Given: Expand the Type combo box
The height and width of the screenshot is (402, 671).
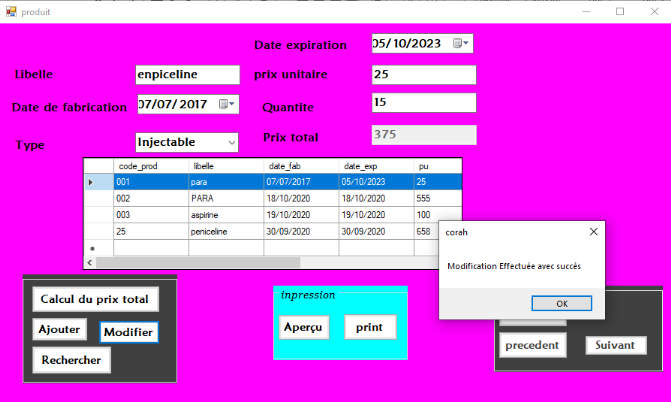Looking at the screenshot, I should 232,143.
